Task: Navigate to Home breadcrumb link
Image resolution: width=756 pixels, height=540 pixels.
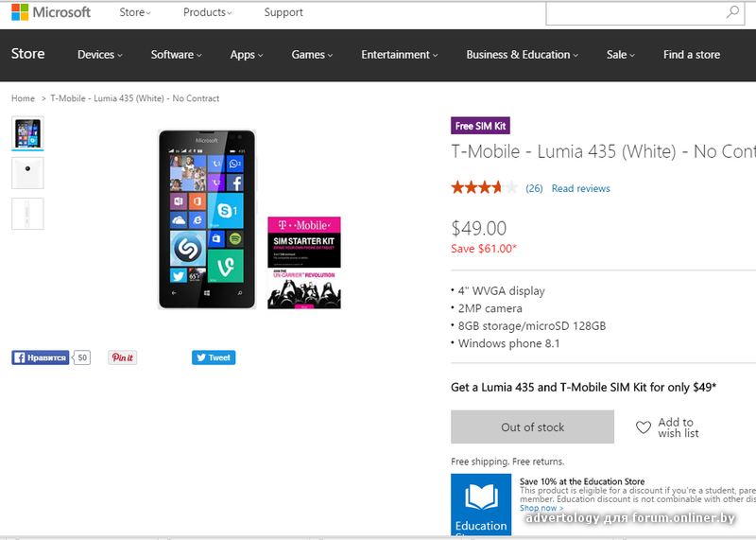Action: [x=23, y=98]
